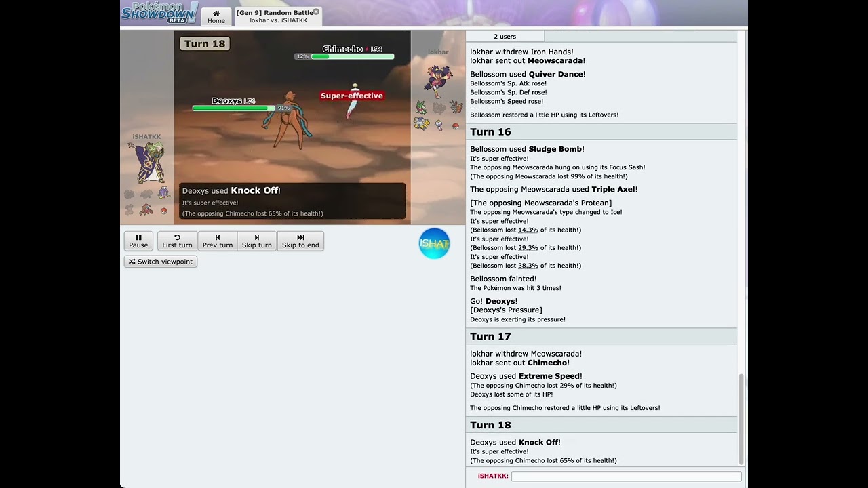Image resolution: width=868 pixels, height=488 pixels.
Task: Pause the battle replay
Action: 138,241
